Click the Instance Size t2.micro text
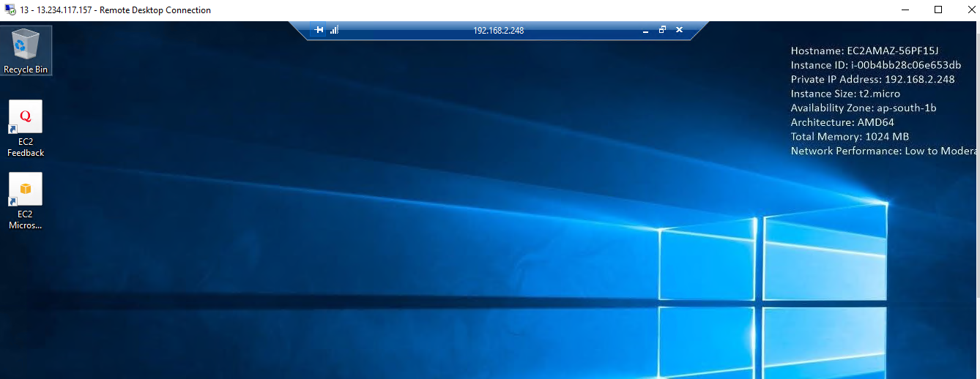This screenshot has height=379, width=980. pos(845,94)
